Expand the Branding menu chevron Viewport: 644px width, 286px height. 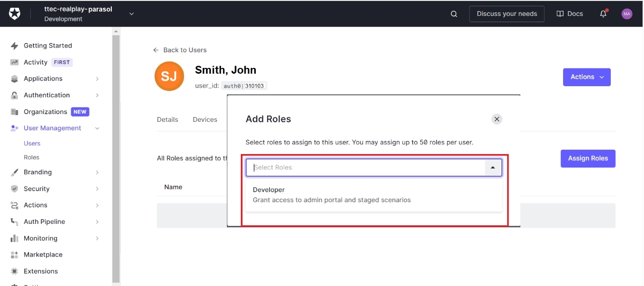(97, 172)
